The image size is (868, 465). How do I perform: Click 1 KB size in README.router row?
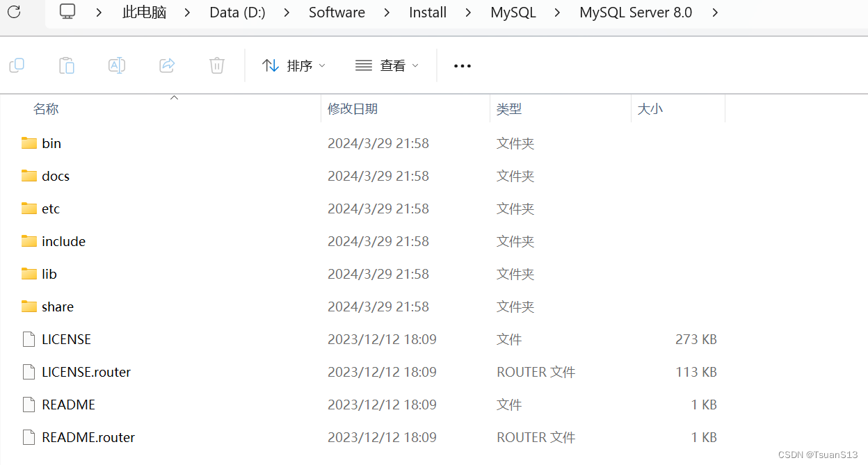pyautogui.click(x=704, y=437)
